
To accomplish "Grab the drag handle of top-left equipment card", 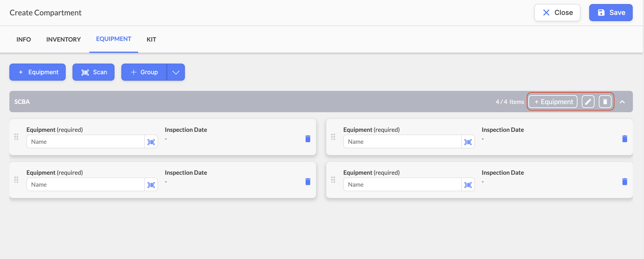I will [x=16, y=137].
